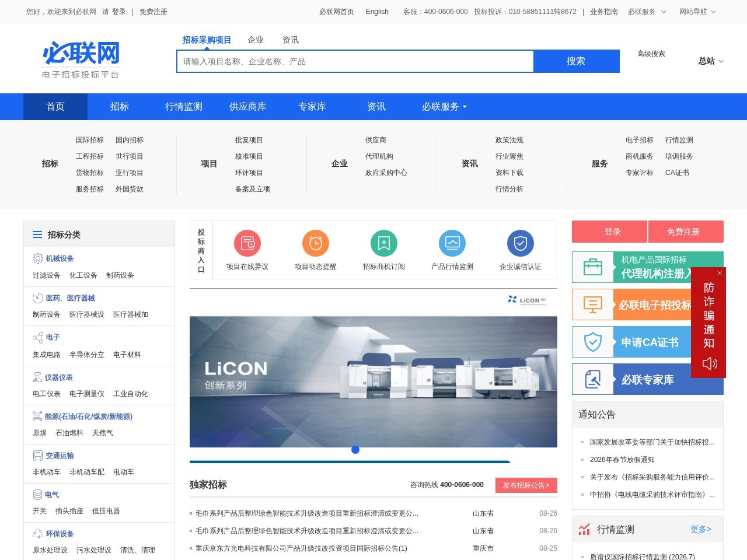
Task: Select the carousel blue dot indicator
Action: click(355, 450)
